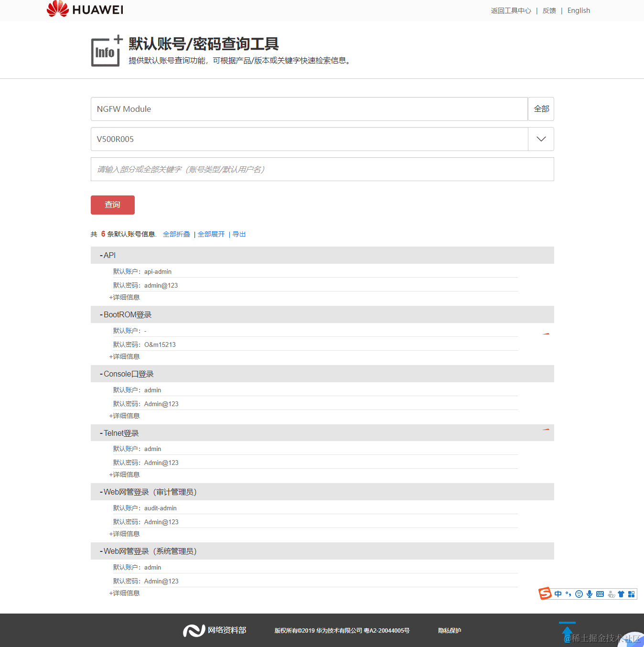Click the keyword search input field

[x=322, y=169]
